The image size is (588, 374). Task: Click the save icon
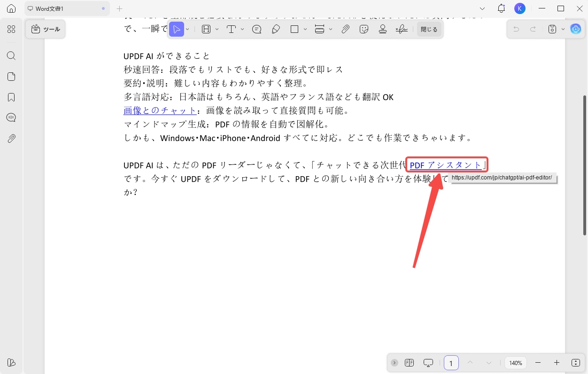coord(552,29)
